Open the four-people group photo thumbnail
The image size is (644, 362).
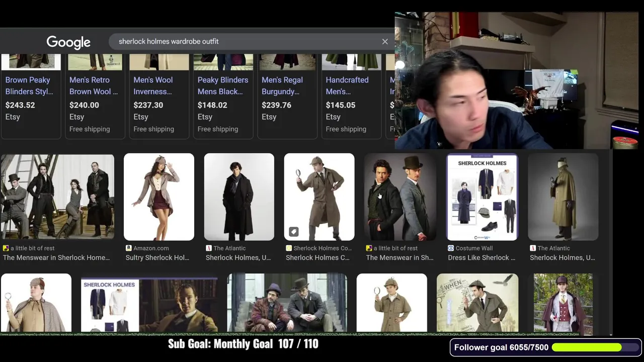[57, 197]
